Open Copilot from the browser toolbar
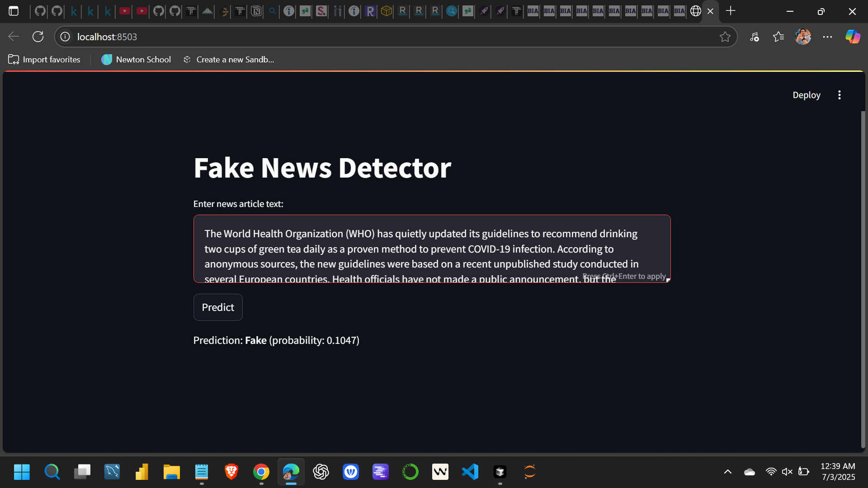The width and height of the screenshot is (868, 488). click(853, 37)
